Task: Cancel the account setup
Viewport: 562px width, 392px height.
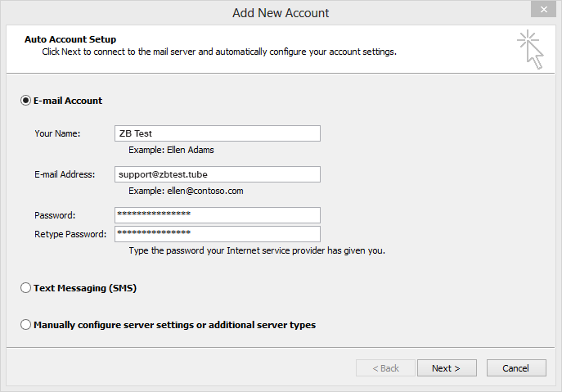Action: point(515,368)
